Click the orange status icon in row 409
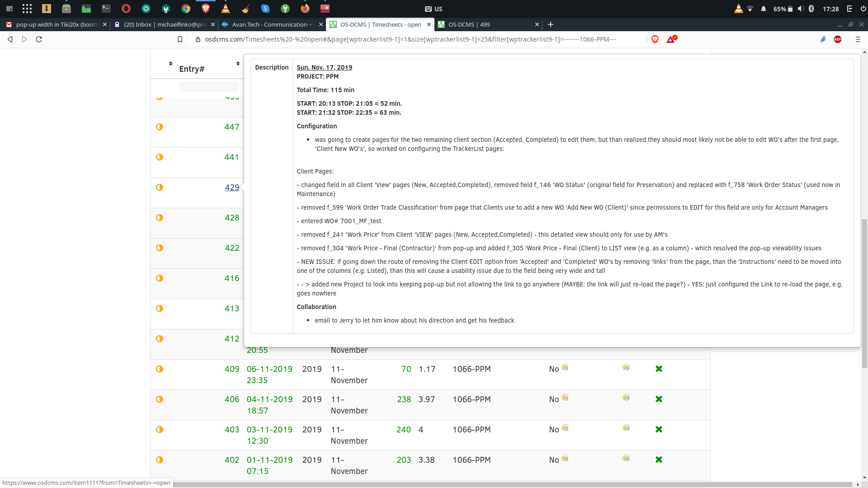Viewport: 868px width, 488px height. pyautogui.click(x=160, y=369)
